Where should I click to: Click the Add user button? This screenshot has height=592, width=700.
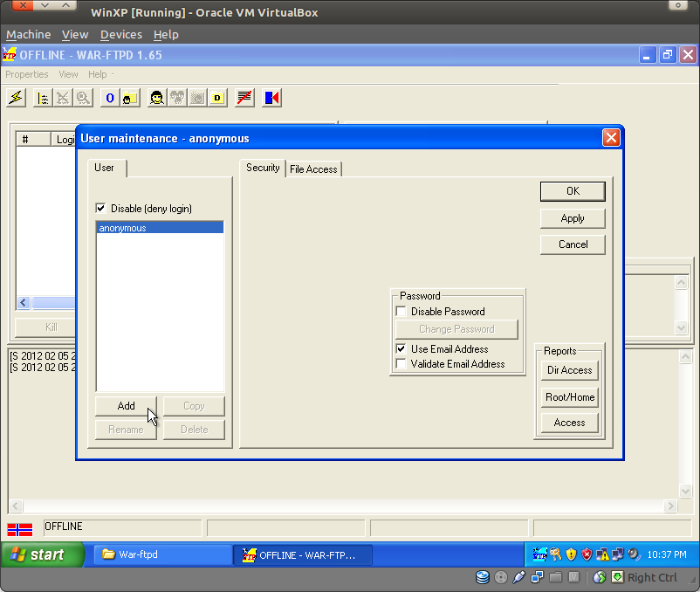click(x=126, y=406)
